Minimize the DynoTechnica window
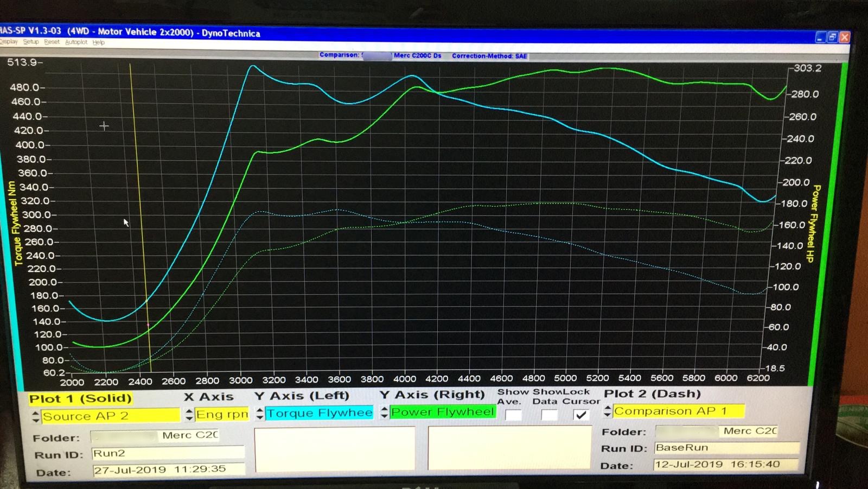 [x=820, y=37]
